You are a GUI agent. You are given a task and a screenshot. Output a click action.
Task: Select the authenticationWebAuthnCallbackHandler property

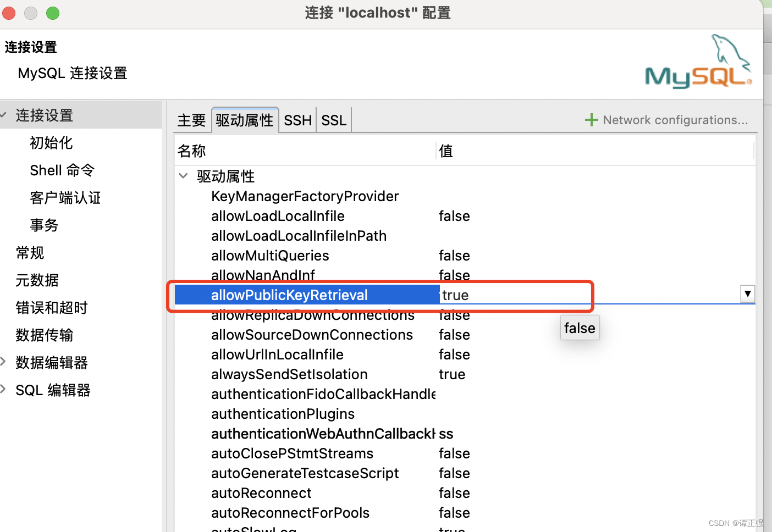(x=323, y=434)
